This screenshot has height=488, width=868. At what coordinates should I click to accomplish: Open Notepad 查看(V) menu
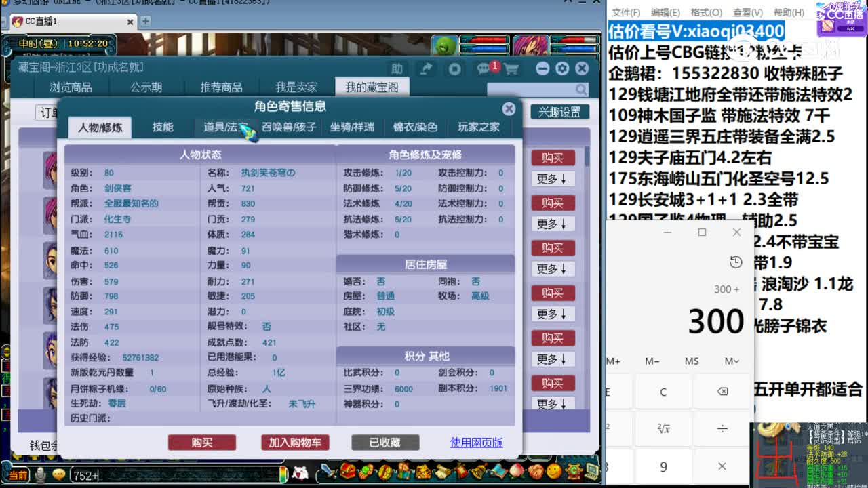click(x=747, y=12)
